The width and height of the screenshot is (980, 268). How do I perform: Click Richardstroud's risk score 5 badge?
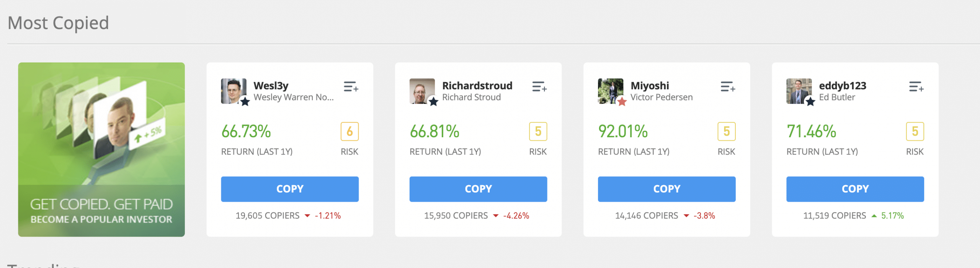(x=538, y=132)
